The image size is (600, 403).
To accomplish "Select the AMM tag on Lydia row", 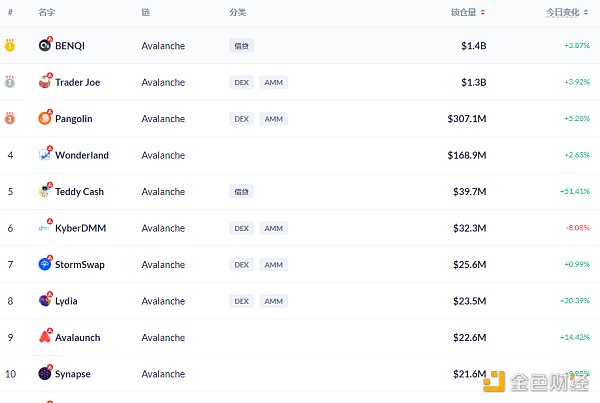I will (273, 301).
